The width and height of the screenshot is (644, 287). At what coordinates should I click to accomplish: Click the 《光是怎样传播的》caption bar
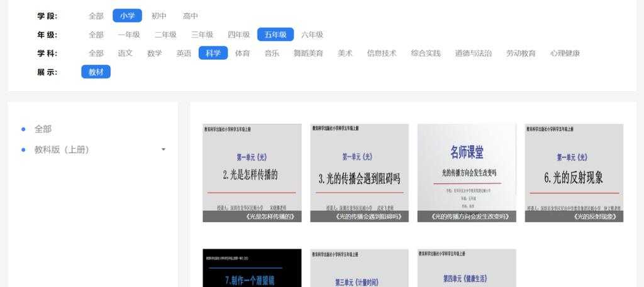tap(252, 217)
